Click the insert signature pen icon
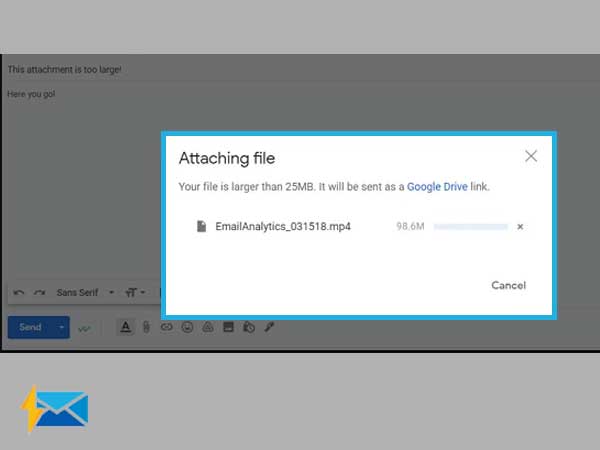This screenshot has height=450, width=600. coord(269,327)
